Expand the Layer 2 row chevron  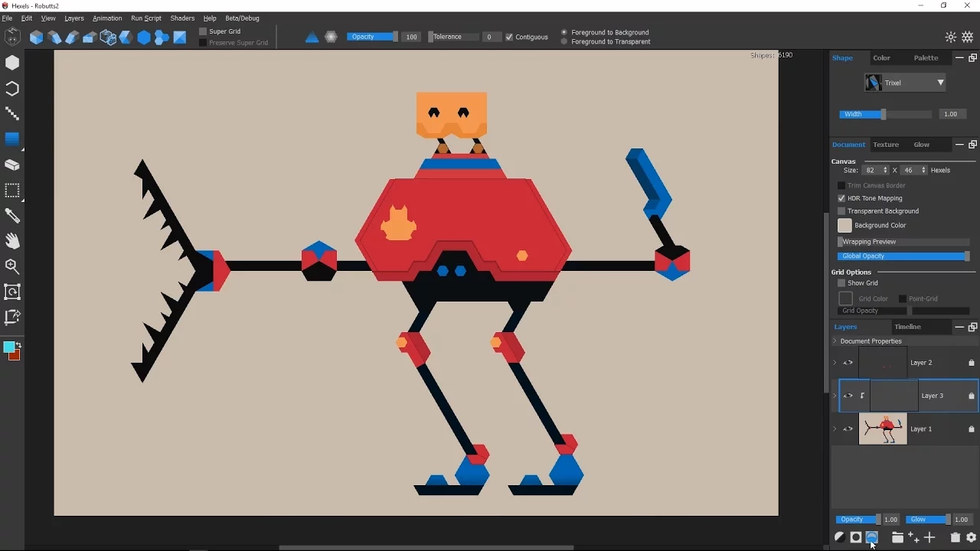click(835, 363)
